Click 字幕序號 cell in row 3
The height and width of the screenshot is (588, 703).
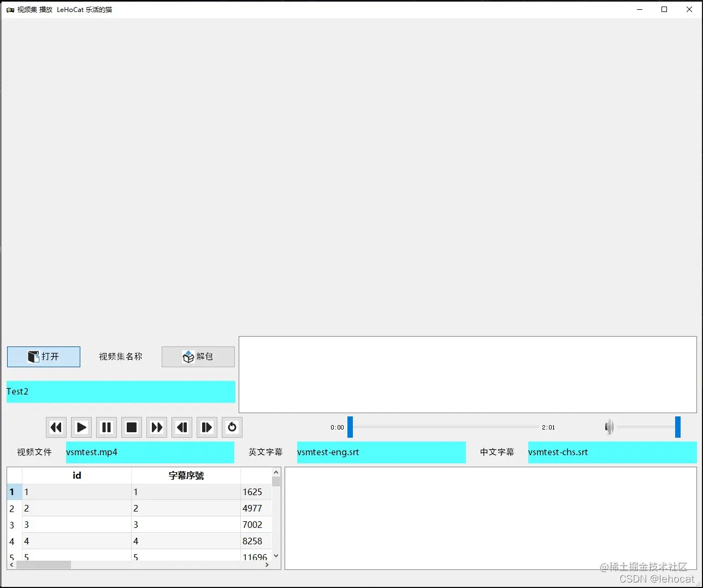click(186, 525)
